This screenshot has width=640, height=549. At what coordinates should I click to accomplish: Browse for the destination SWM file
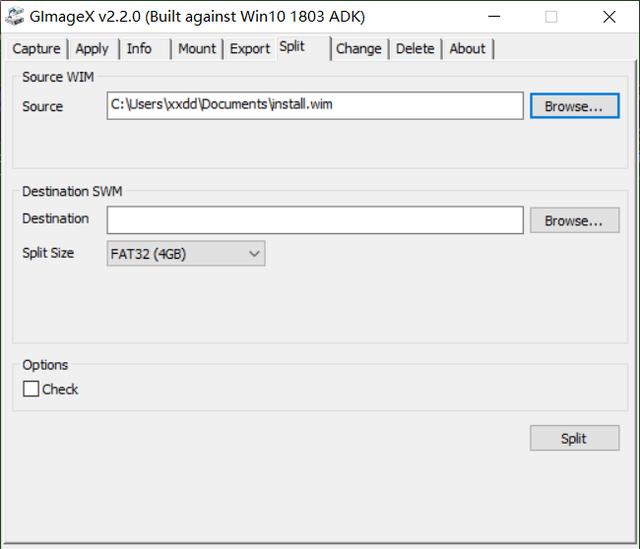point(574,220)
